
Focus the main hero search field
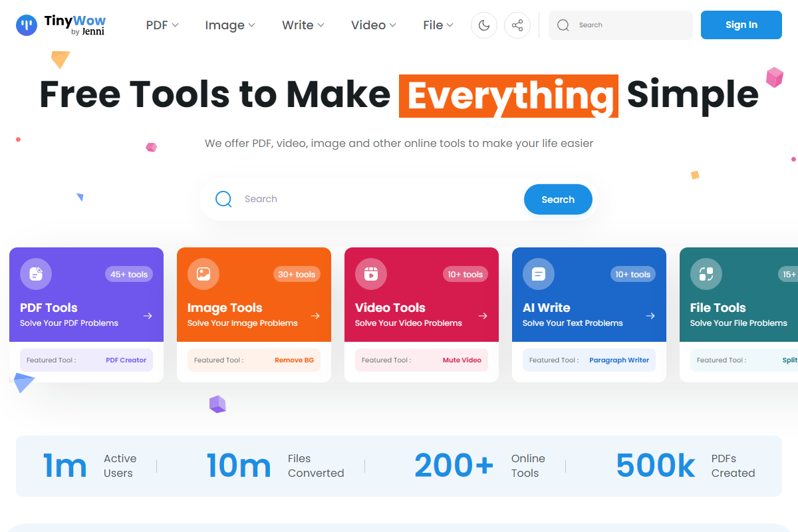(399, 199)
